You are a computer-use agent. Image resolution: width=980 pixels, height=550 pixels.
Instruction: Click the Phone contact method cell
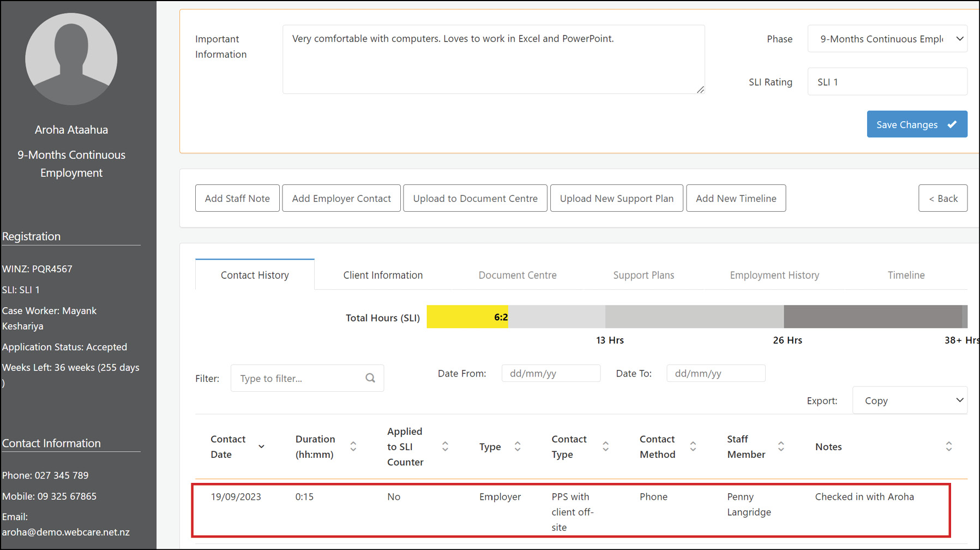(x=653, y=497)
